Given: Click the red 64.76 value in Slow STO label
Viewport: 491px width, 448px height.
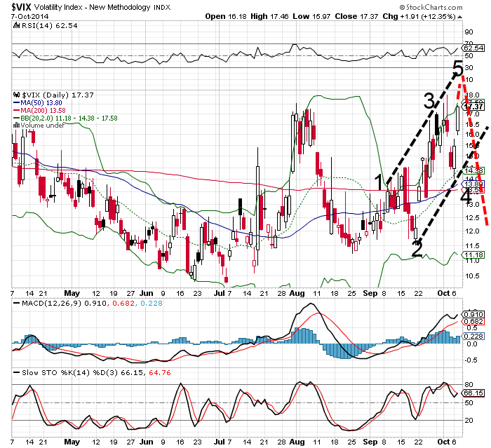Looking at the screenshot, I should coord(160,373).
